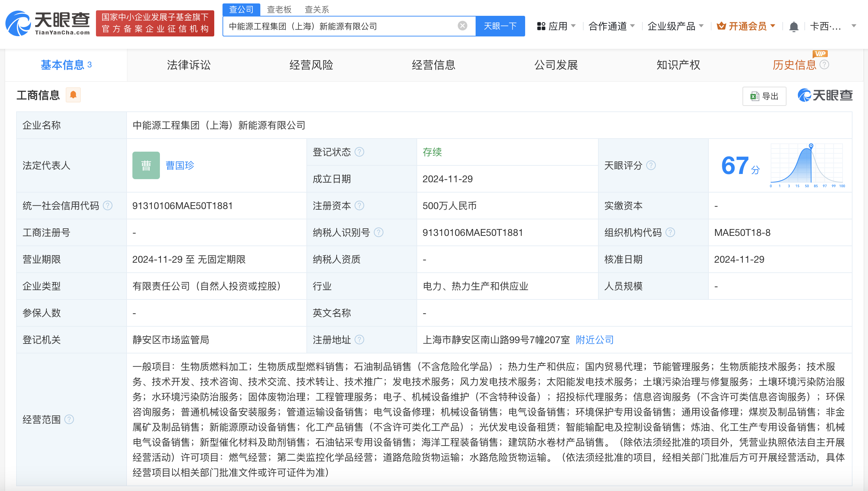Click the 天眼一下 search button

500,26
